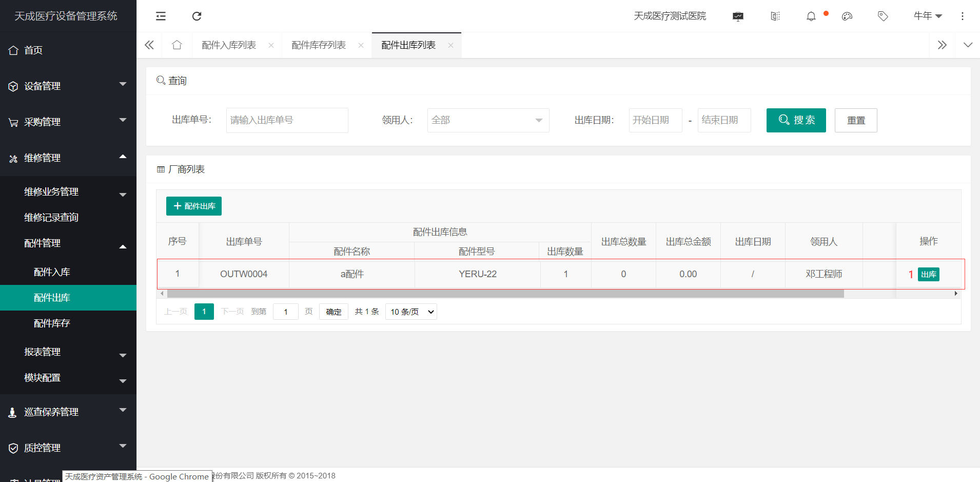
Task: Expand the 报表管理 submenu
Action: 68,352
